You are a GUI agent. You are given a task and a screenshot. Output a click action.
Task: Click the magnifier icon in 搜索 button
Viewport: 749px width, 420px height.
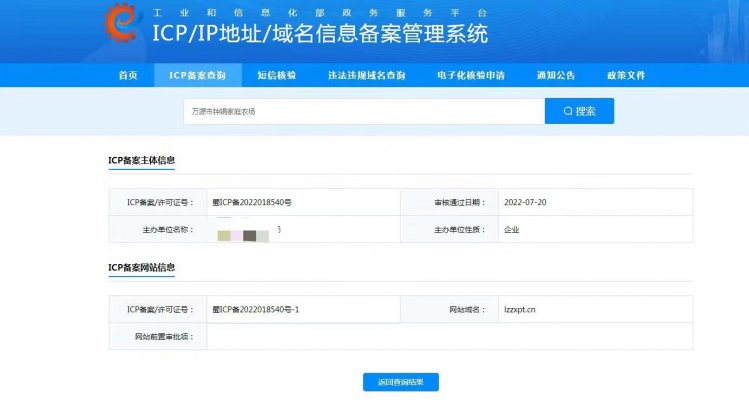tap(568, 111)
